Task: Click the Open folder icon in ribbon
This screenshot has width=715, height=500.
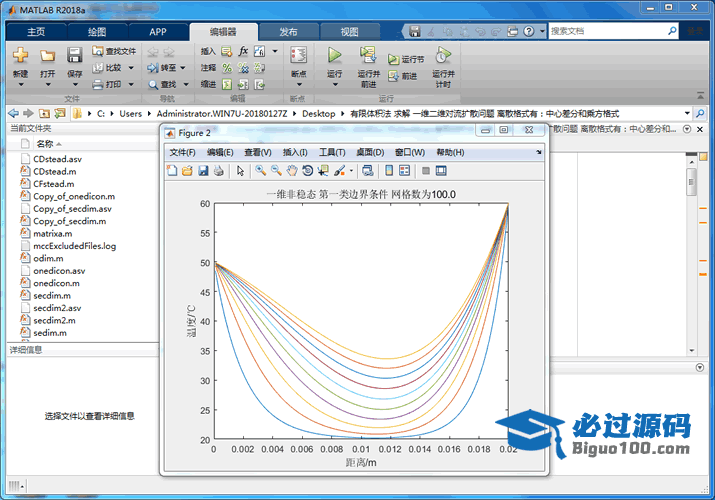Action: (47, 55)
